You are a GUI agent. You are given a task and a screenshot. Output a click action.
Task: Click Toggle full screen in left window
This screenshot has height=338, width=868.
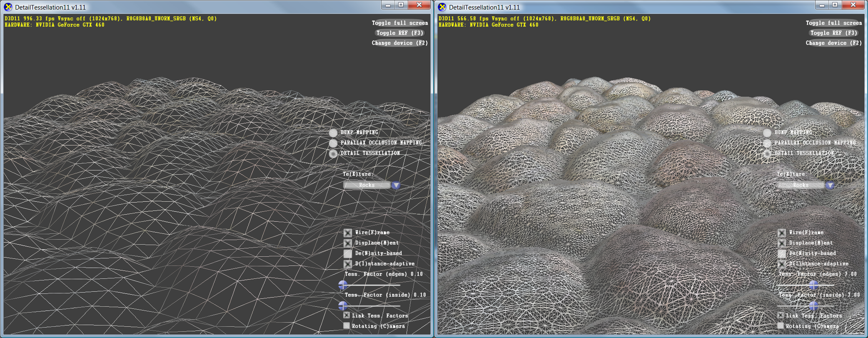399,23
